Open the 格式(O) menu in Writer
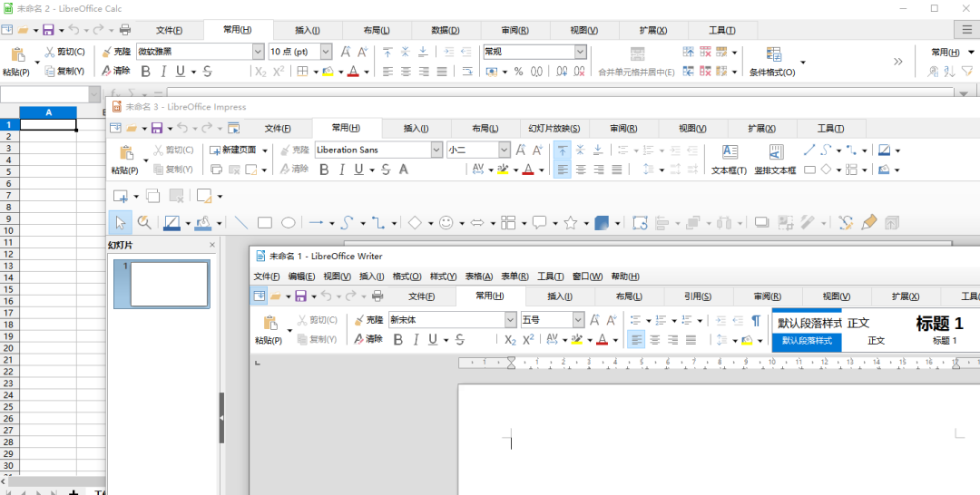 [407, 277]
